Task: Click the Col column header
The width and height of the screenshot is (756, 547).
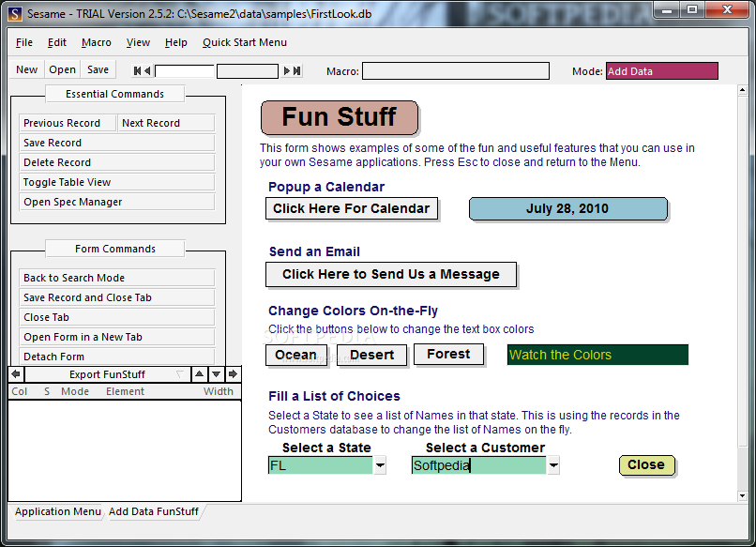Action: (20, 391)
